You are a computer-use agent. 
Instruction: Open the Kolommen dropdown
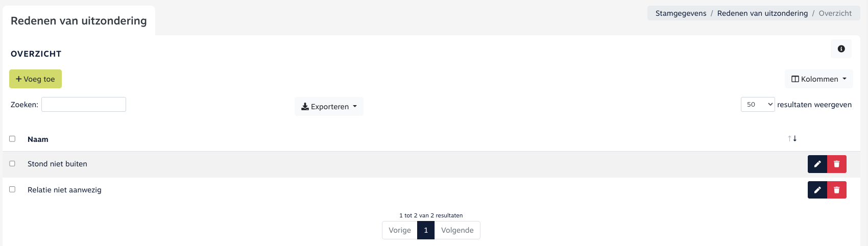point(818,79)
